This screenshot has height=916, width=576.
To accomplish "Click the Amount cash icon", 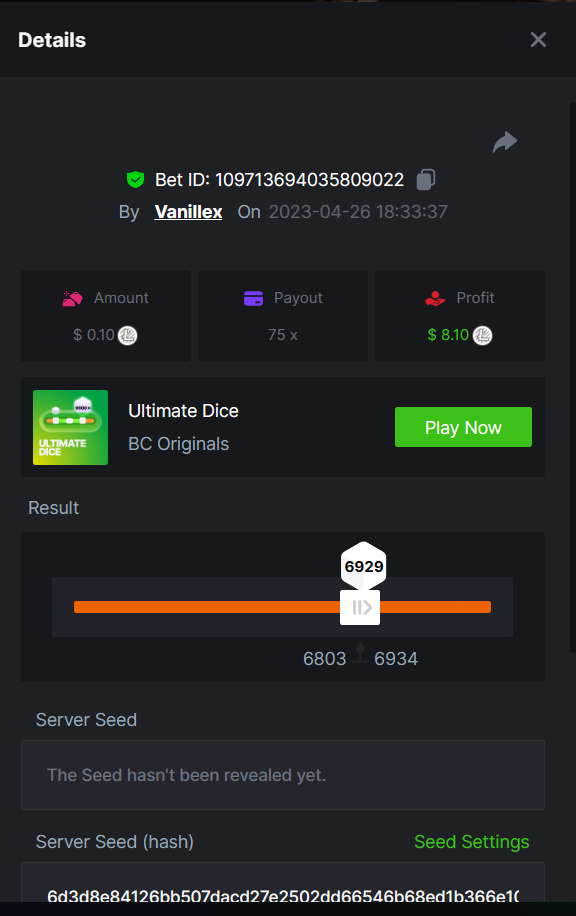I will (72, 298).
